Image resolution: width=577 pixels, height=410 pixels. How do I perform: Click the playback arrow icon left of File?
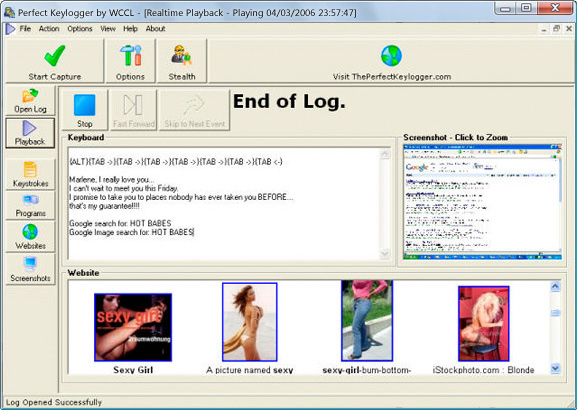coord(10,29)
